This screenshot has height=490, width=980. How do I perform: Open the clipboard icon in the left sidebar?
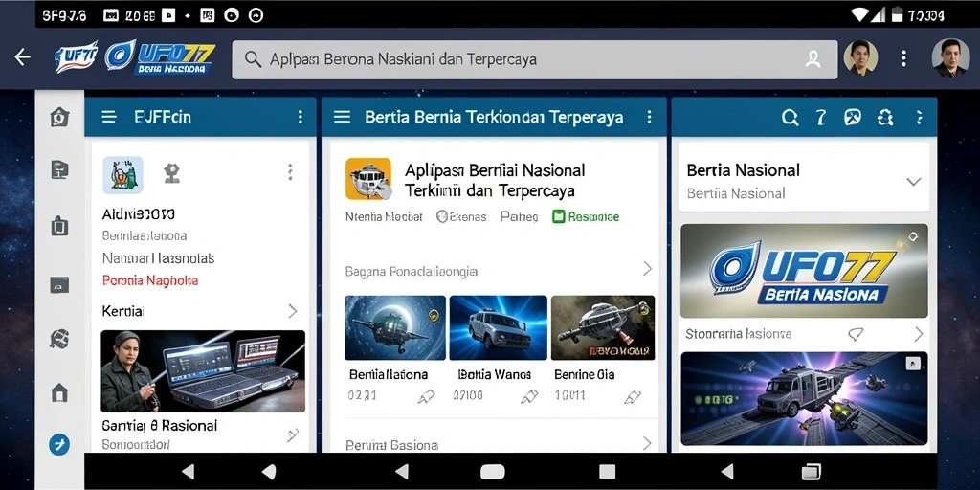(x=59, y=226)
